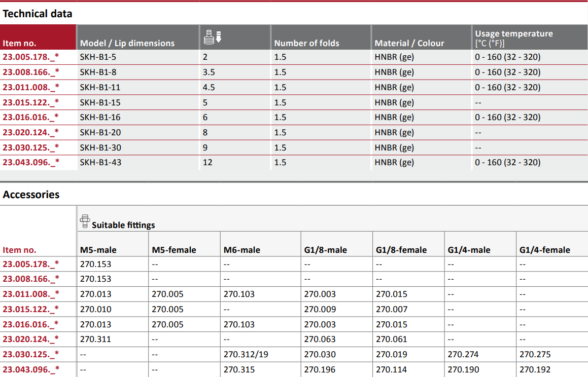Click fitting 270.192 in the G1/4-female column
This screenshot has width=588, height=377.
pos(535,369)
